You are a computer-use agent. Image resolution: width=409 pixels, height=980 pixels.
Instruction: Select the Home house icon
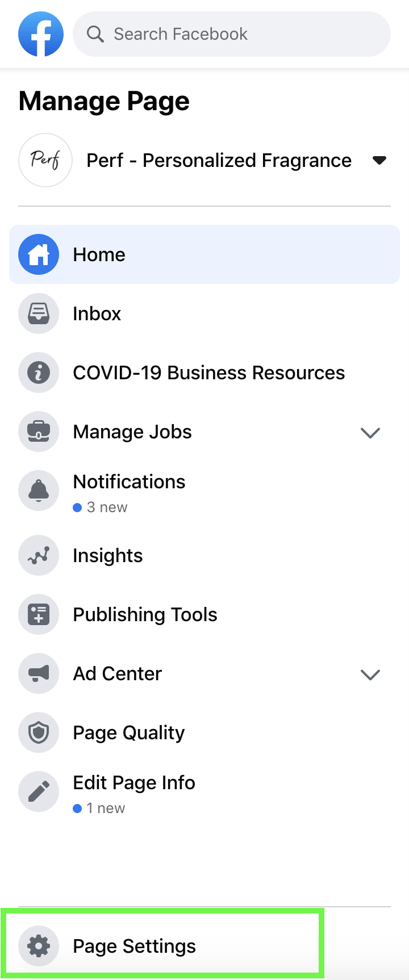39,254
